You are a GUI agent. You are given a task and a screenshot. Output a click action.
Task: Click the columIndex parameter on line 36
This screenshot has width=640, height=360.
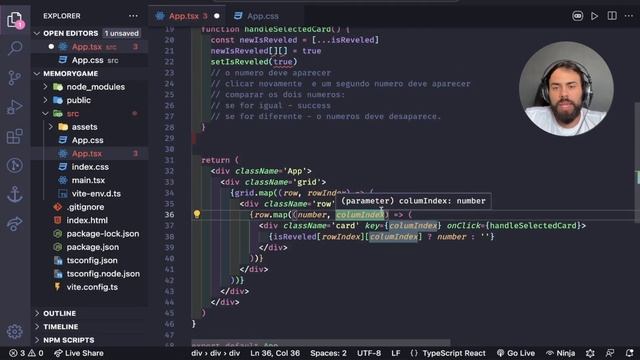(360, 215)
